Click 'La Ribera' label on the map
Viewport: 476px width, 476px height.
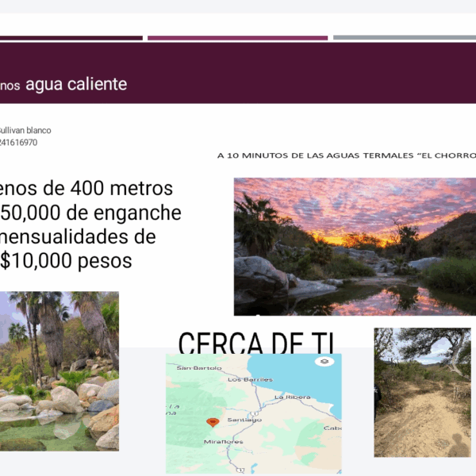pos(293,397)
